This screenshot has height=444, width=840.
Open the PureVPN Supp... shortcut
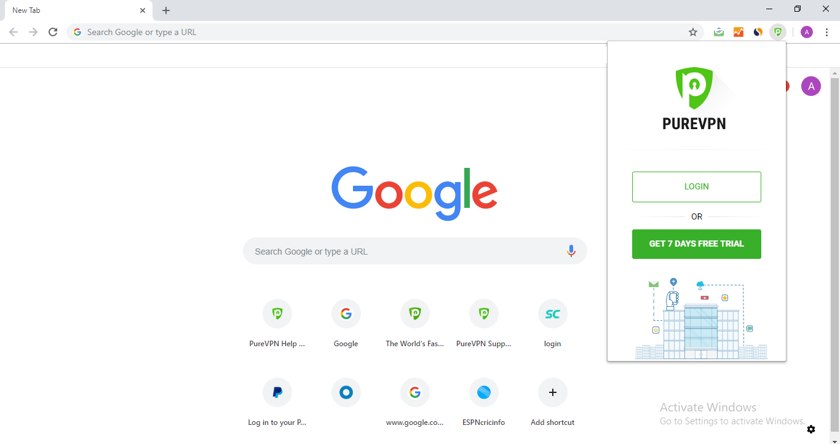tap(484, 324)
